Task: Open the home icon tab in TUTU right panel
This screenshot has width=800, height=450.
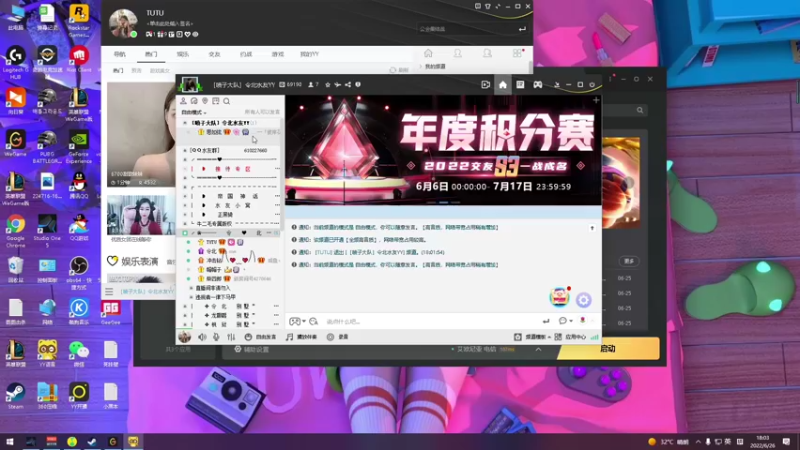Action: coord(428,54)
